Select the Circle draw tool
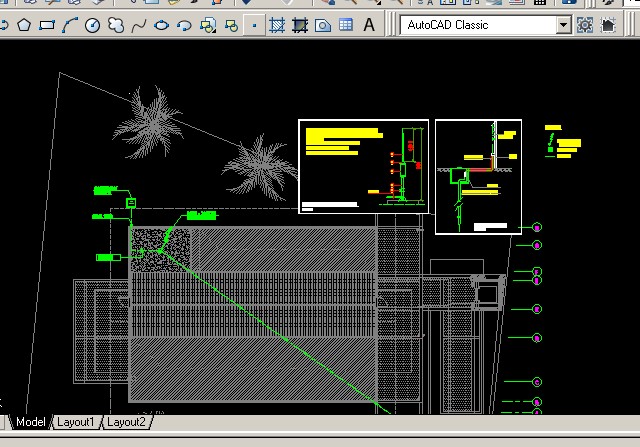The height and width of the screenshot is (447, 640). (x=93, y=25)
